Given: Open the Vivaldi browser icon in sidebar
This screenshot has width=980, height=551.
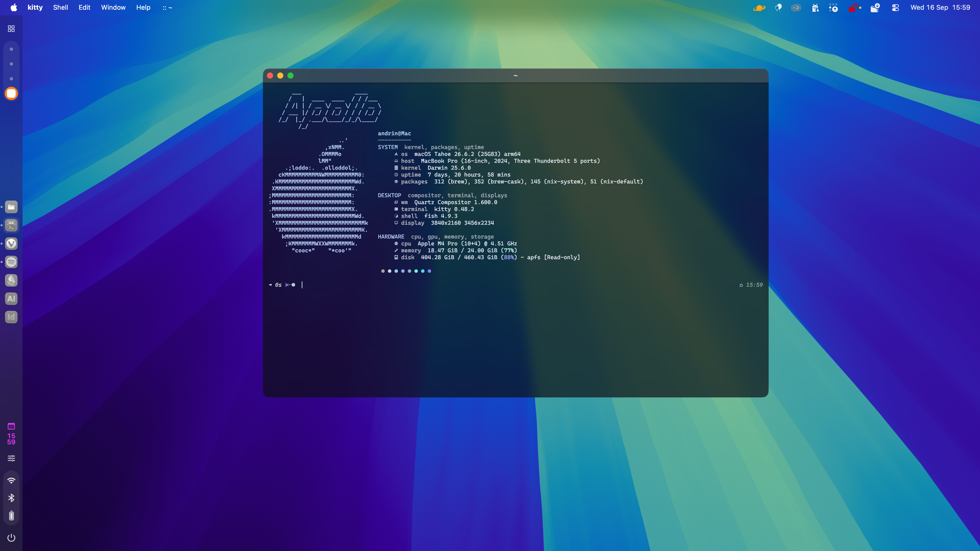Looking at the screenshot, I should point(11,244).
